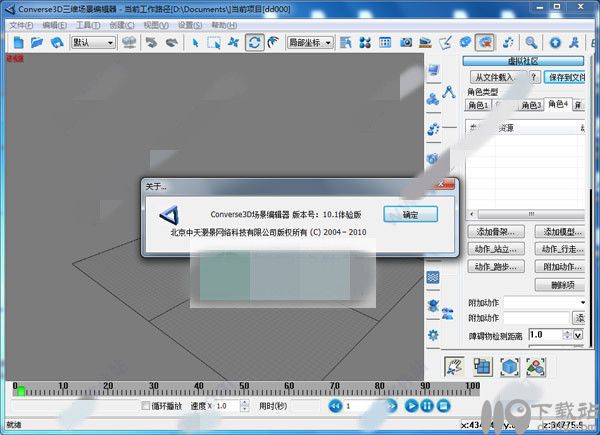600x435 pixels.
Task: Click the hand pick tool icon at bottom
Action: coord(455,366)
